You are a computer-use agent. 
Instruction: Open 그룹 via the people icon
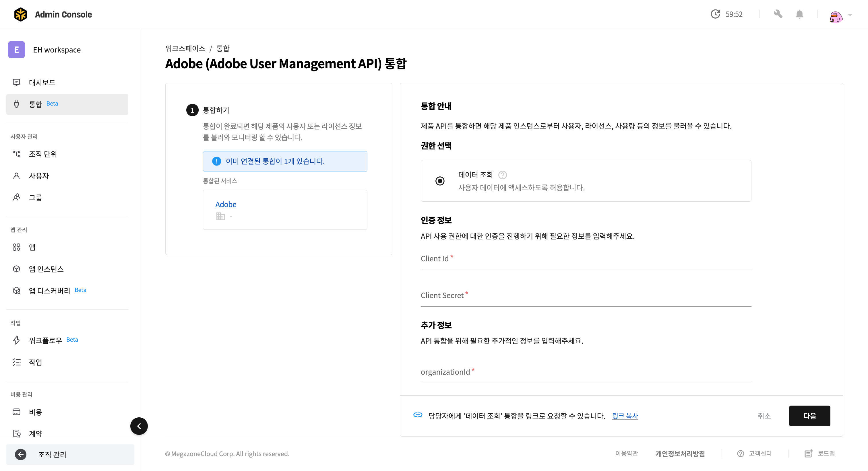point(17,197)
